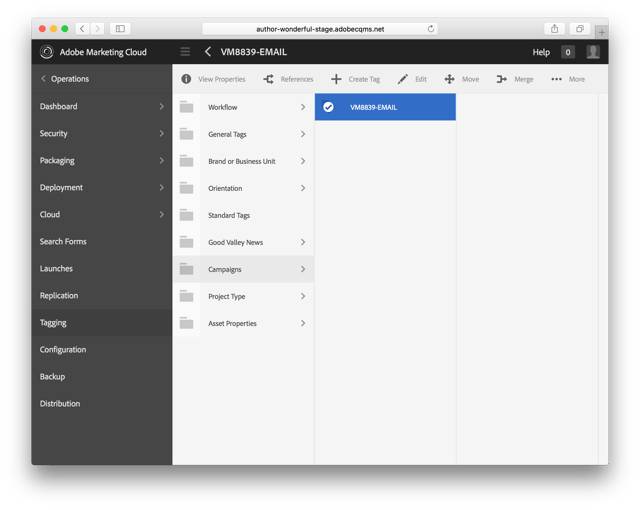Select the Standard Tags row text
Screen dimensions: 640x510
click(229, 215)
